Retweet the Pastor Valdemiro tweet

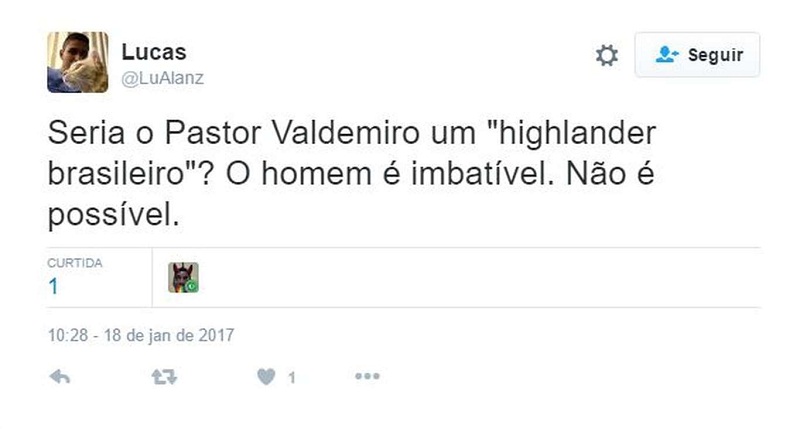(x=164, y=377)
